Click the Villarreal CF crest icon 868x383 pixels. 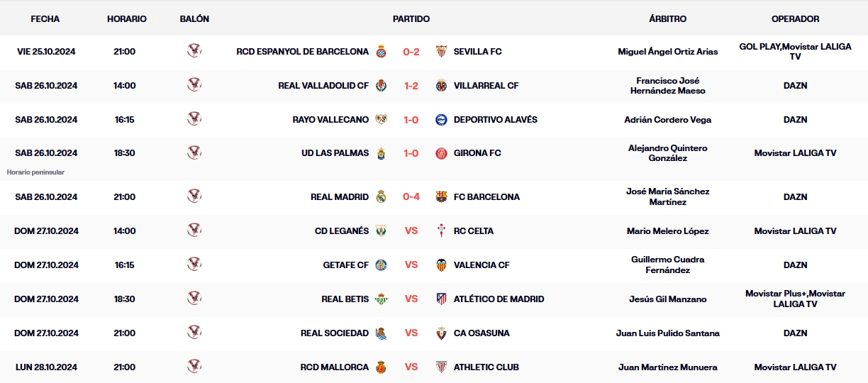441,86
